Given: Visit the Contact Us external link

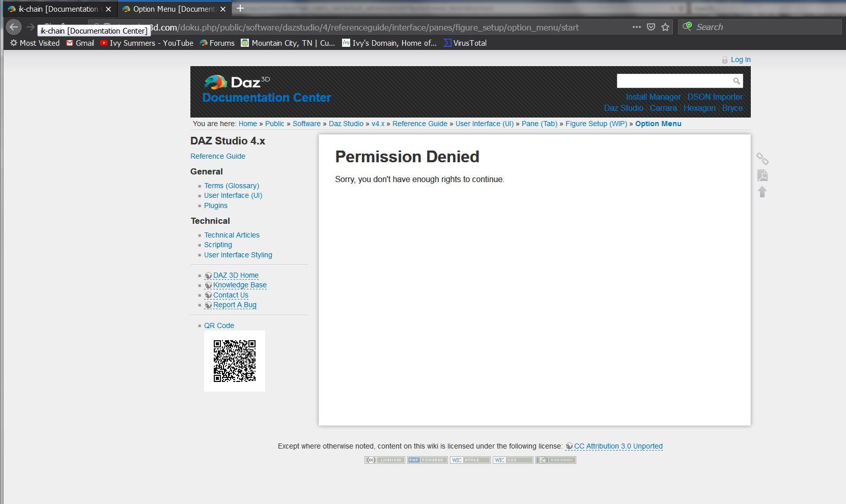Looking at the screenshot, I should 227,295.
